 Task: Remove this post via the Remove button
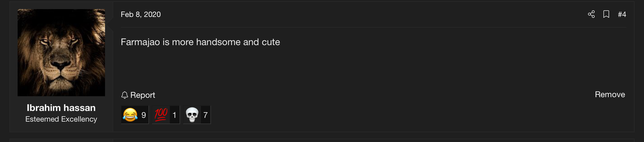[x=610, y=95]
